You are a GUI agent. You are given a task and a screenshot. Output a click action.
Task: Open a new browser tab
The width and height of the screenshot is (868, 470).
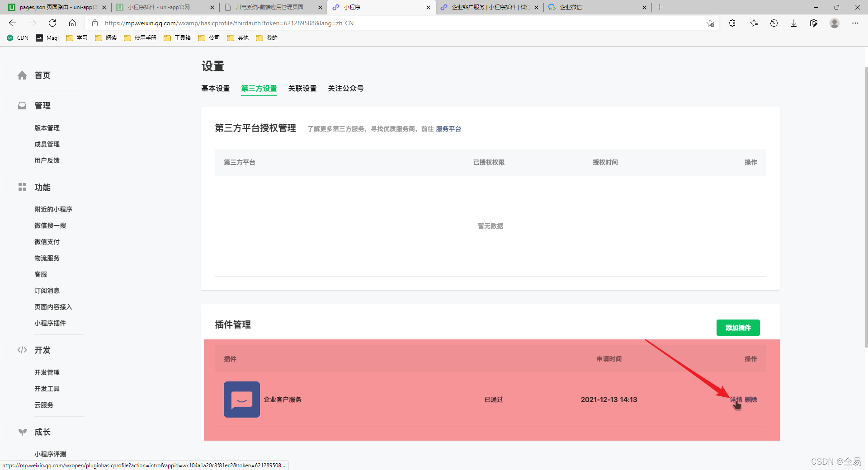[x=660, y=7]
